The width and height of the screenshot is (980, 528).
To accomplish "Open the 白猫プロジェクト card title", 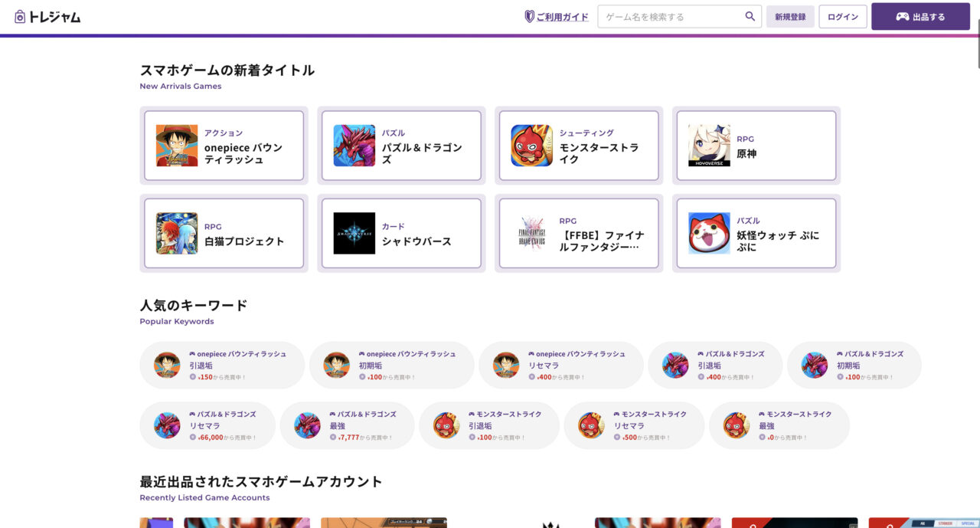I will [244, 241].
